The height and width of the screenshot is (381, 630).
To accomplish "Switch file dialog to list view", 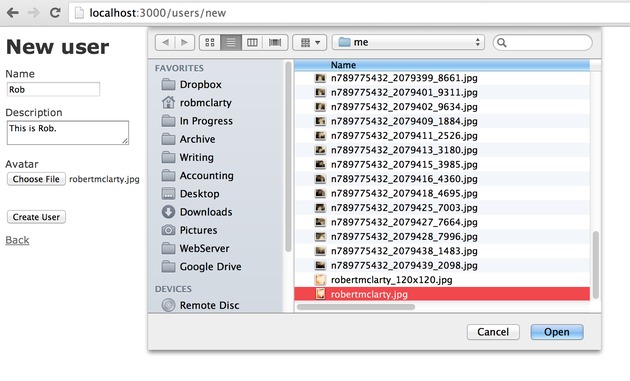I will tap(231, 42).
